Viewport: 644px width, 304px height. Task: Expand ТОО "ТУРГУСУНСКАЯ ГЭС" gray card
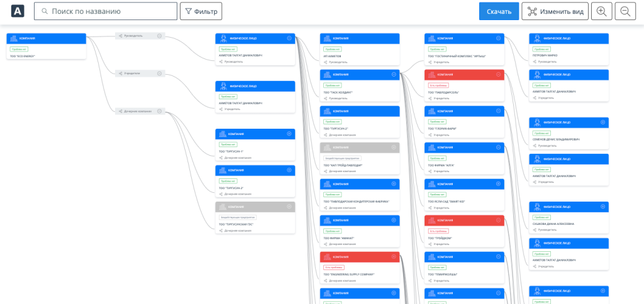pyautogui.click(x=289, y=207)
